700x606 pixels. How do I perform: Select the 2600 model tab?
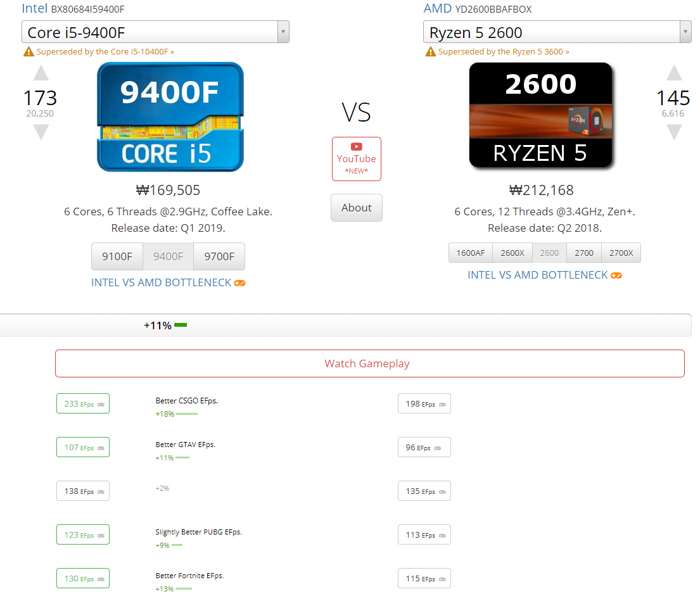click(549, 253)
